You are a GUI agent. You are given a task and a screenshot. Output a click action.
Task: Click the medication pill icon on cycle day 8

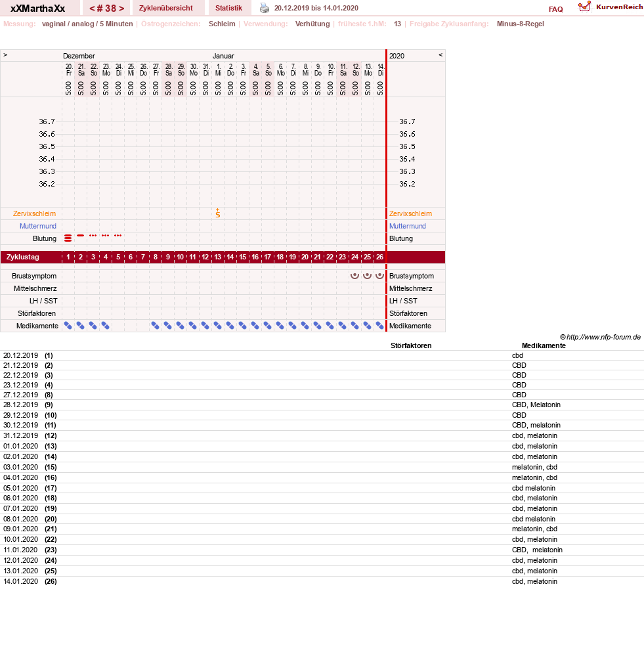[155, 325]
